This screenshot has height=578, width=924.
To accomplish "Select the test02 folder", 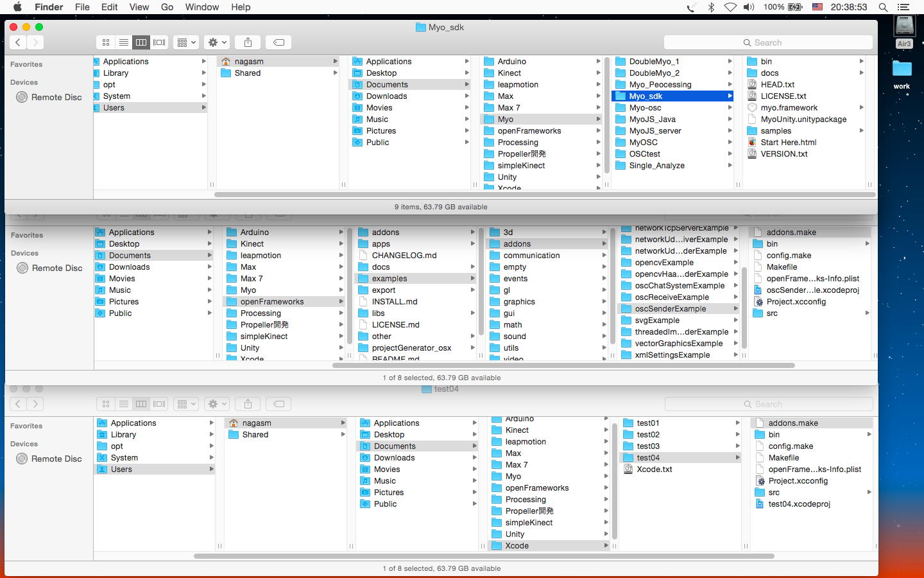I will (648, 435).
